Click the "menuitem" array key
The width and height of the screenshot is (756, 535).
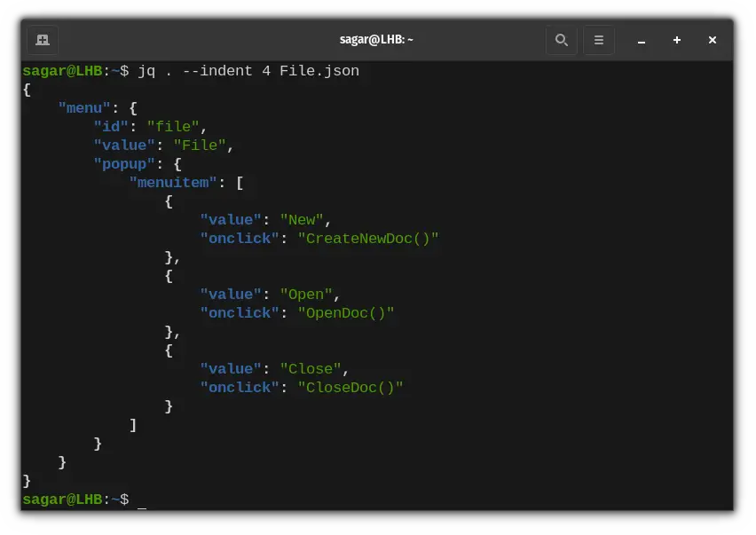click(x=171, y=182)
